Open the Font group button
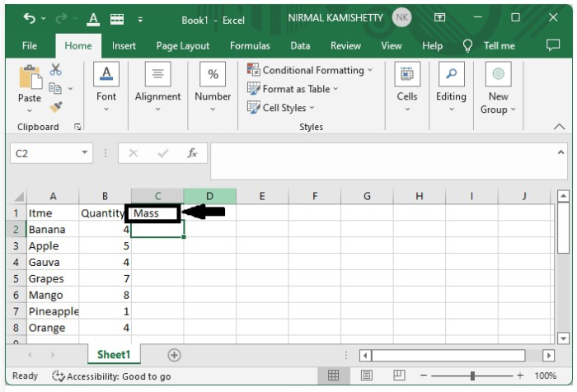577x392 pixels. 106,87
